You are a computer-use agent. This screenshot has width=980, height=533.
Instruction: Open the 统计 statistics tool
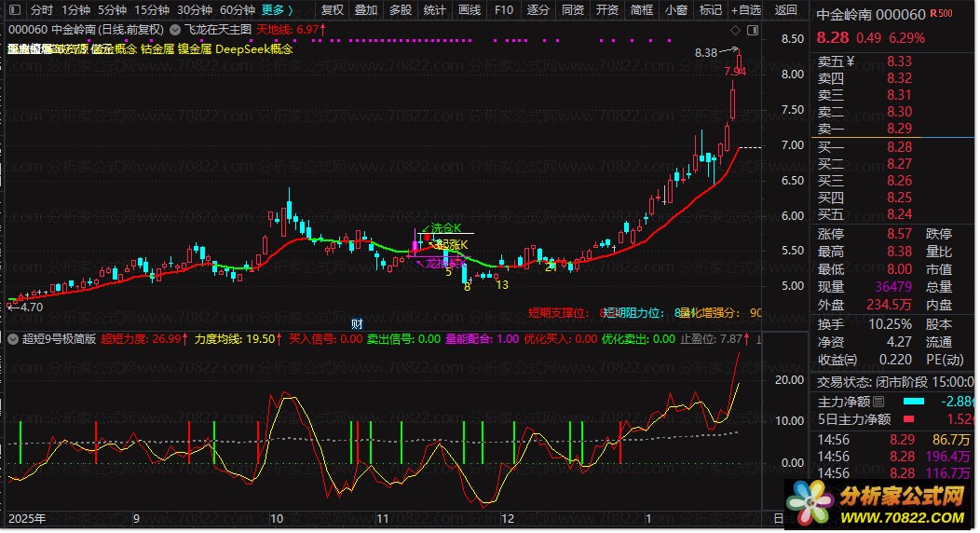(x=434, y=10)
